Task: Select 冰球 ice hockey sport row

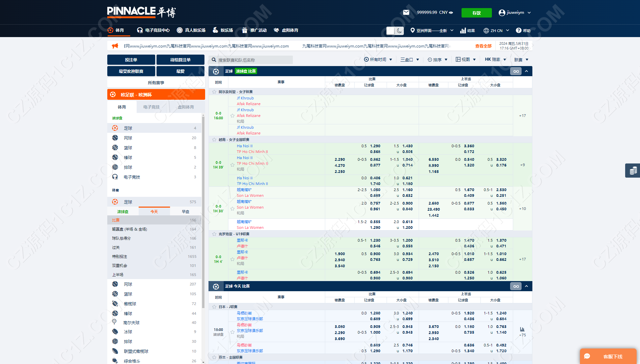Action: click(155, 332)
